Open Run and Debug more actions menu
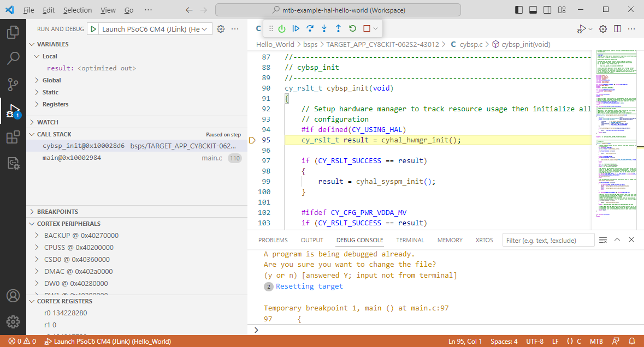The width and height of the screenshot is (644, 347). point(235,29)
